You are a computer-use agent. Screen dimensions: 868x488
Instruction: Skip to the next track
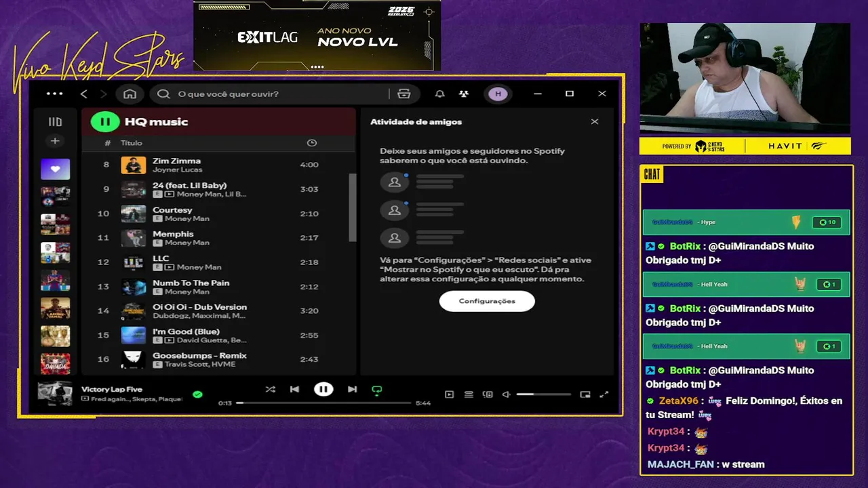[352, 389]
